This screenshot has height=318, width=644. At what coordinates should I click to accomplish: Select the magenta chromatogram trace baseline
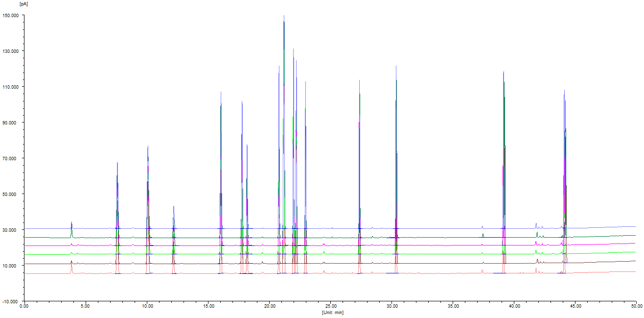(440, 245)
